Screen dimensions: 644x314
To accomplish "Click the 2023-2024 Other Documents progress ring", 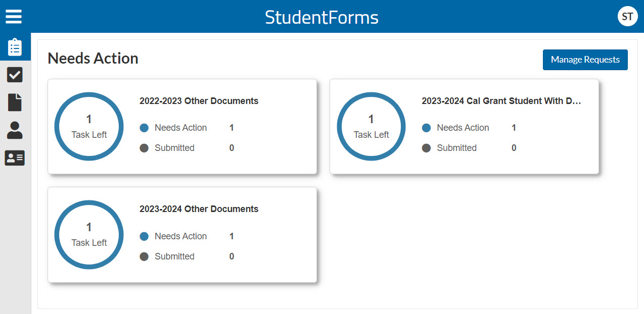I will click(89, 235).
